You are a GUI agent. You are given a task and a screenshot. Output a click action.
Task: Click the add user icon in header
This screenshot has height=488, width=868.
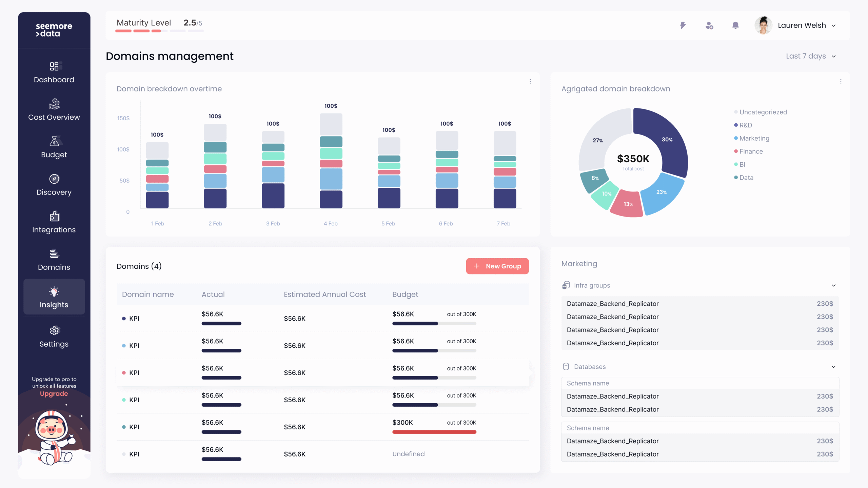click(709, 25)
